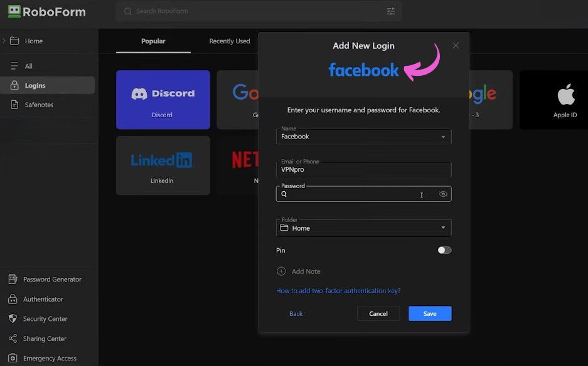Click the Save button
Image resolution: width=588 pixels, height=366 pixels.
coord(430,313)
